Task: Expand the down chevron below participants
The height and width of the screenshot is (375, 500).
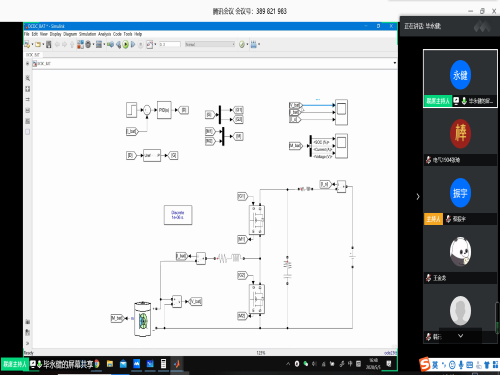Action: (460, 336)
